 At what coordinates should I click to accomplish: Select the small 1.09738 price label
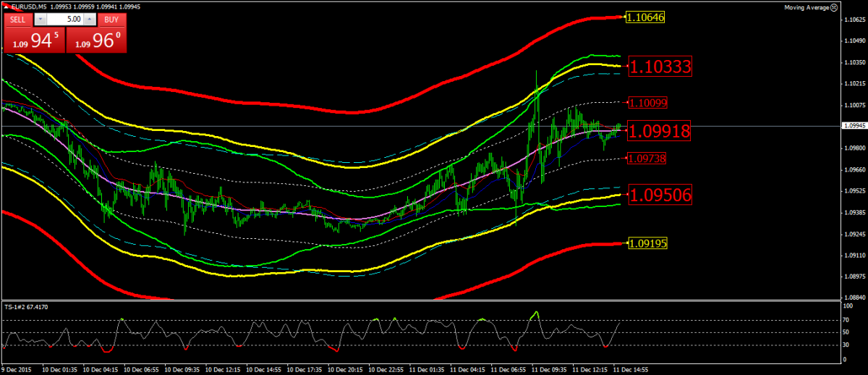coord(647,158)
